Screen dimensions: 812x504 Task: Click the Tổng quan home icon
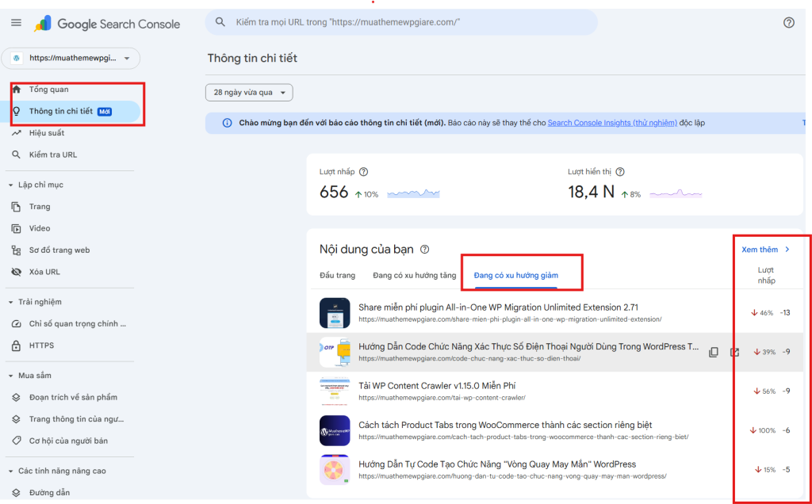pyautogui.click(x=17, y=90)
